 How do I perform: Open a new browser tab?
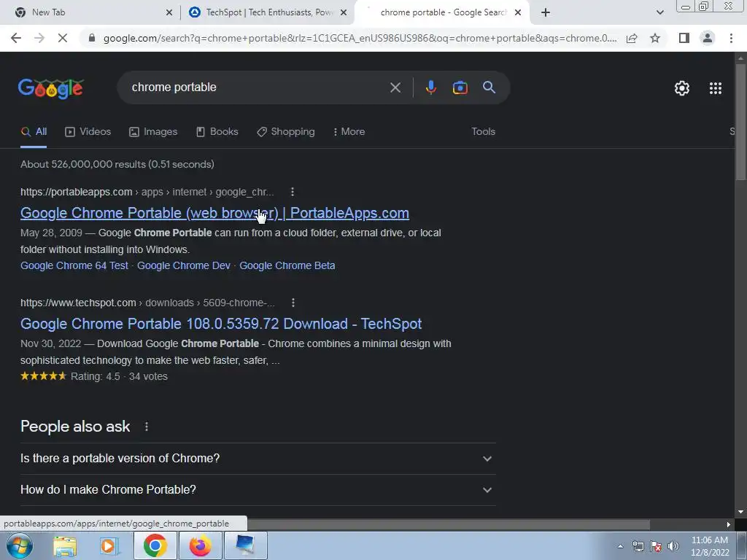546,12
